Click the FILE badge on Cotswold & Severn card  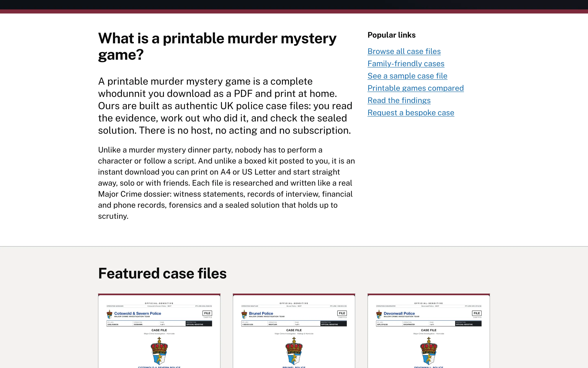point(207,313)
